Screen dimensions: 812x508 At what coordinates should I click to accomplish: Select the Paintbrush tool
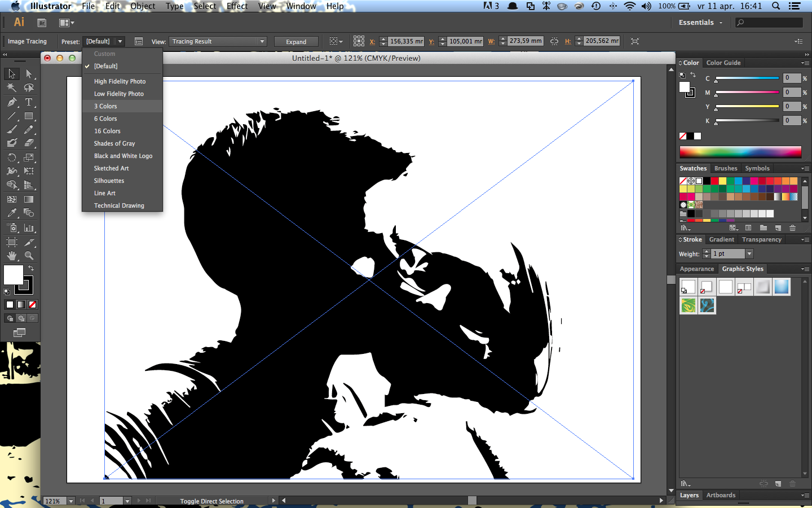tap(12, 129)
